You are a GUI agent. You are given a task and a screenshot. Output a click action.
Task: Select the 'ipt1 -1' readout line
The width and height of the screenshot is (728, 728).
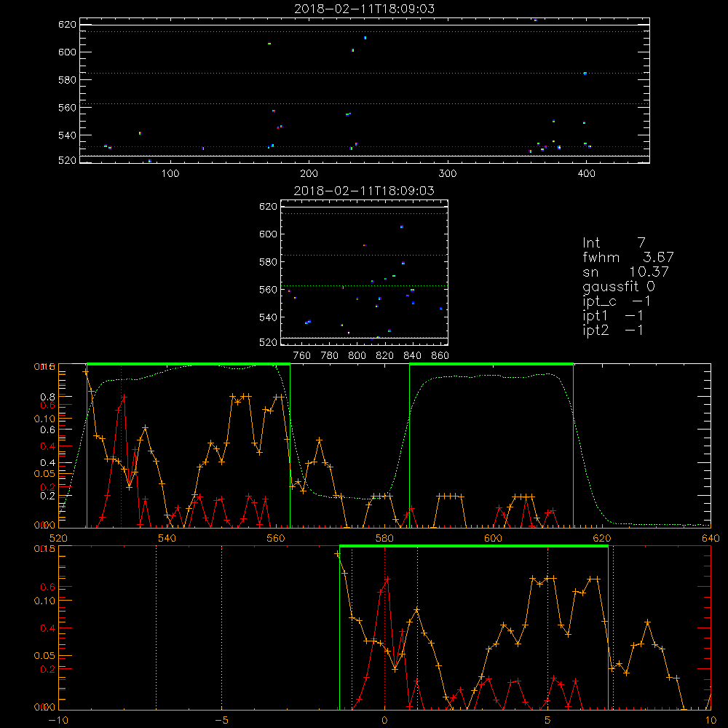point(613,316)
